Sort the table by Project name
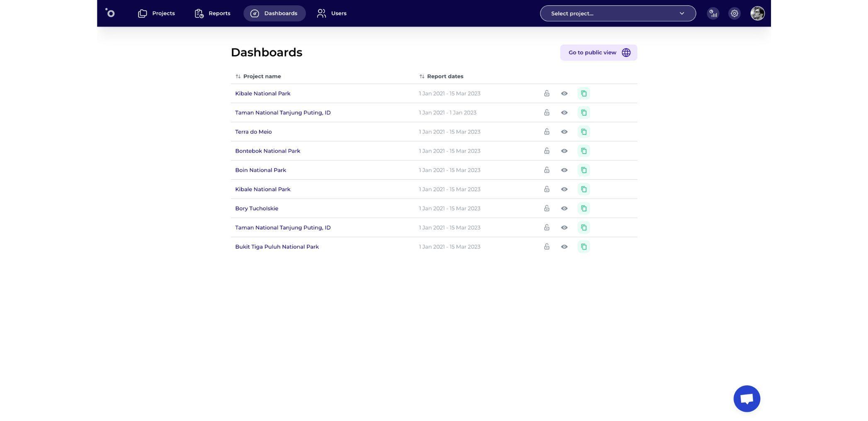 point(258,76)
